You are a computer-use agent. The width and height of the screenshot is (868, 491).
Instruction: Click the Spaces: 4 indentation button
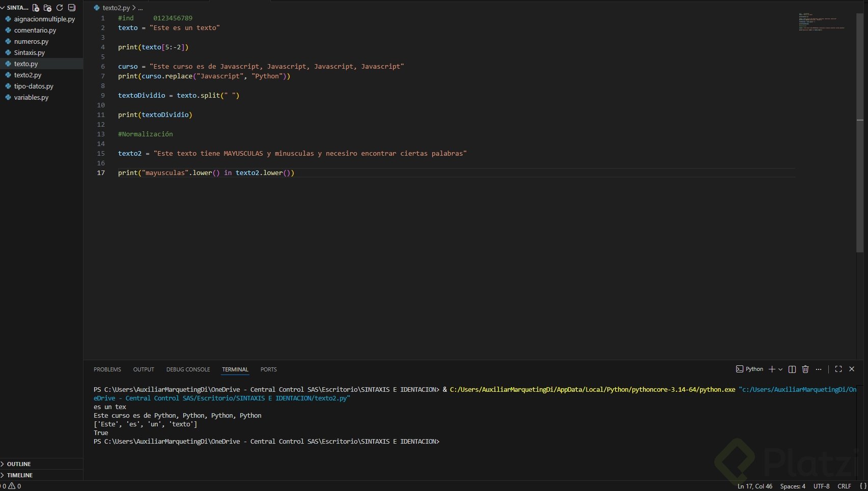click(x=793, y=486)
